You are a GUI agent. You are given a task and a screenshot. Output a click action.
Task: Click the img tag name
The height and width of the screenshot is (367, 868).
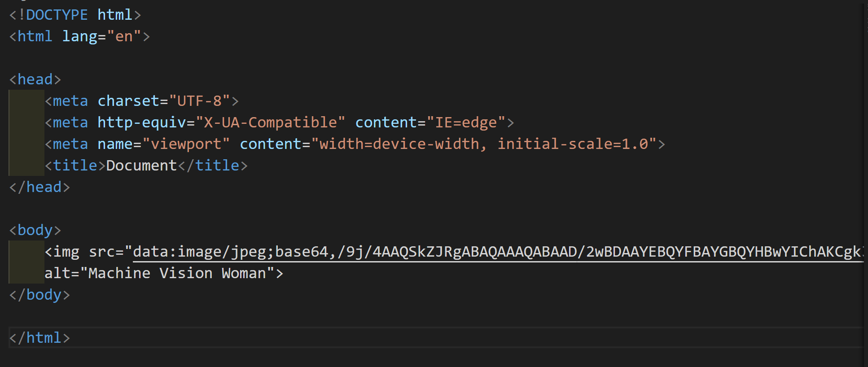click(x=66, y=252)
